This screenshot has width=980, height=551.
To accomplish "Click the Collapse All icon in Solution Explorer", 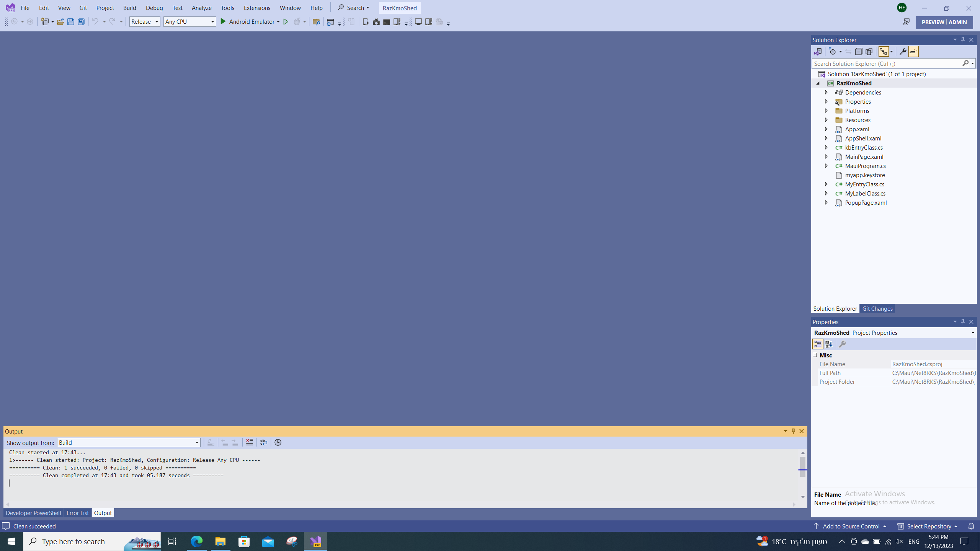I will coord(859,52).
